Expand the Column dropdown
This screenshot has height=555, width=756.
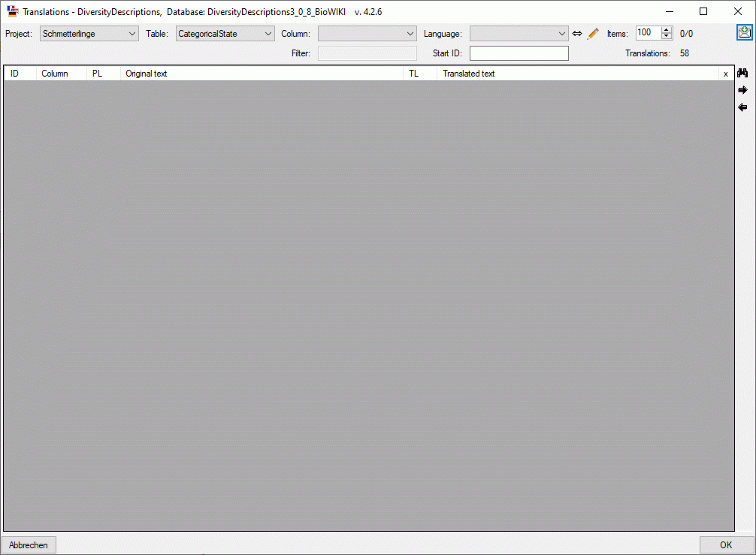(x=367, y=34)
